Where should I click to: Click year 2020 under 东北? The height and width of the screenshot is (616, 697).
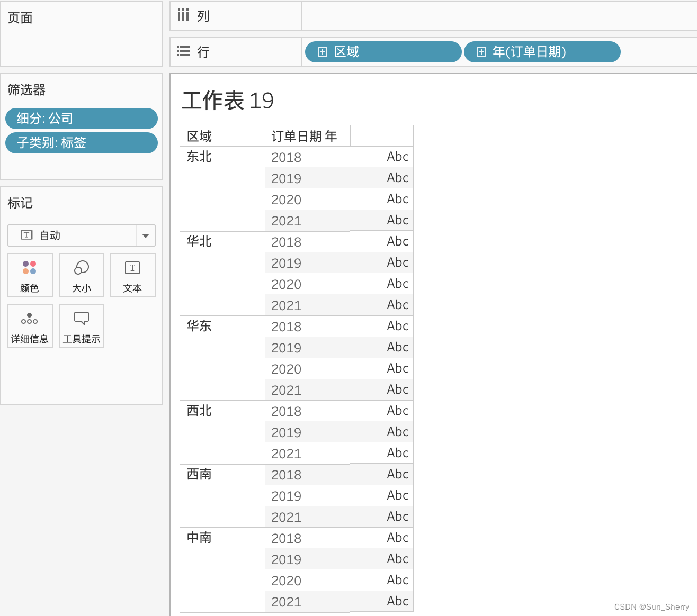[287, 200]
